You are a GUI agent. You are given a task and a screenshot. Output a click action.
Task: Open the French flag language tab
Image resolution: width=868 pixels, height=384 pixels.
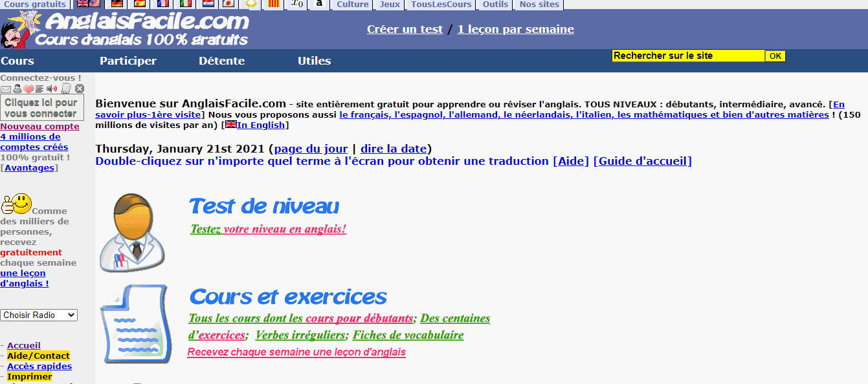coord(163,4)
